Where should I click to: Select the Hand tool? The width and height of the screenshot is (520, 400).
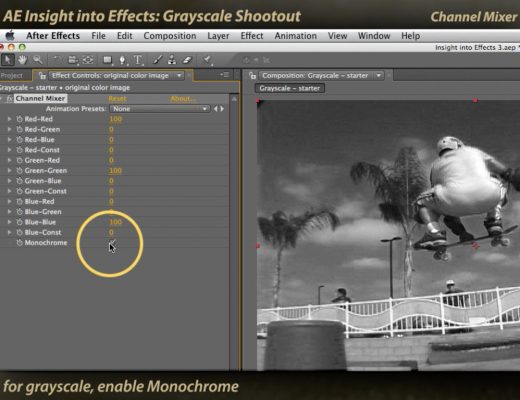tap(22, 60)
